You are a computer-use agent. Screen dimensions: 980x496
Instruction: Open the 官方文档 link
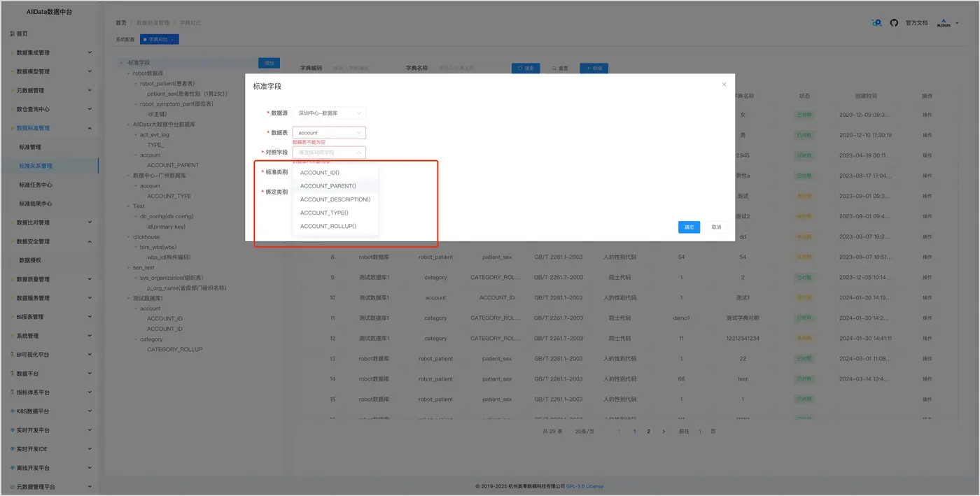[916, 22]
